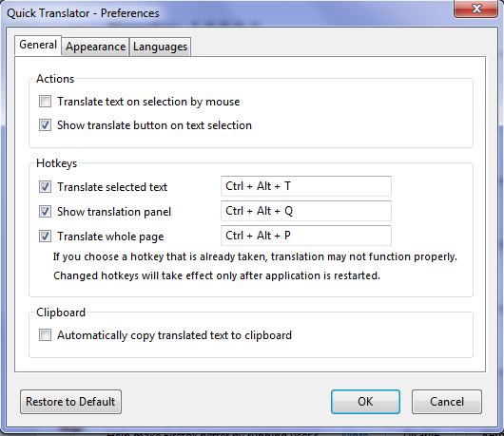Click the Quick Translator - Preferences title bar
The image size is (504, 436).
(225, 13)
